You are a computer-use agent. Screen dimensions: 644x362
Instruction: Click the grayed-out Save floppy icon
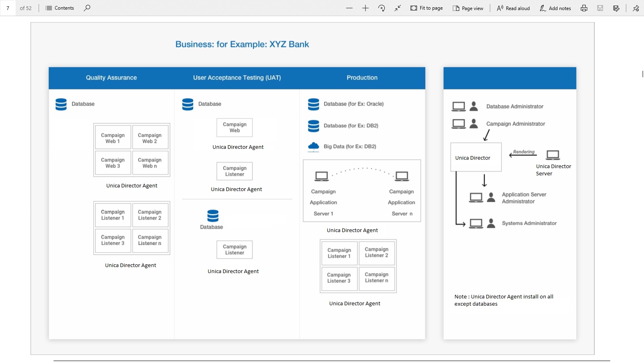click(x=600, y=8)
